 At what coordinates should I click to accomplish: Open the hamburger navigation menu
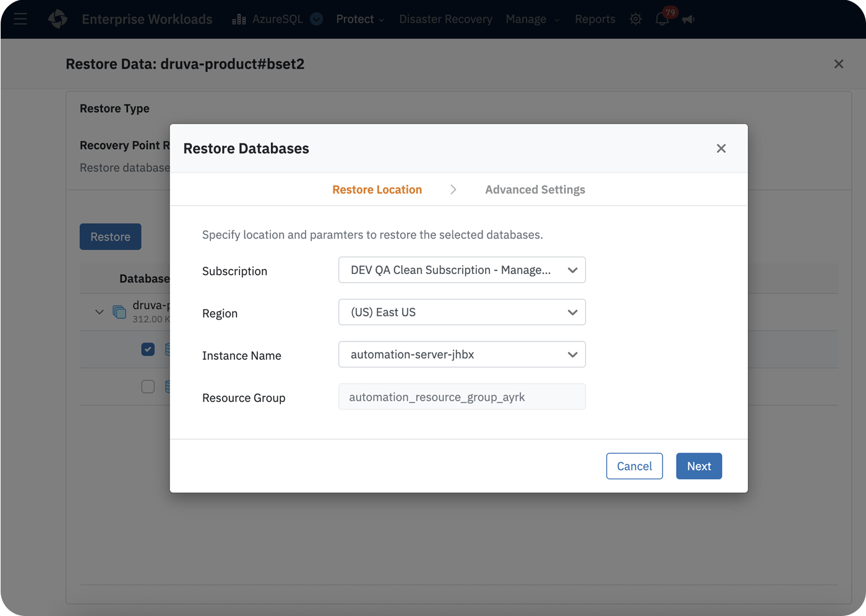20,19
